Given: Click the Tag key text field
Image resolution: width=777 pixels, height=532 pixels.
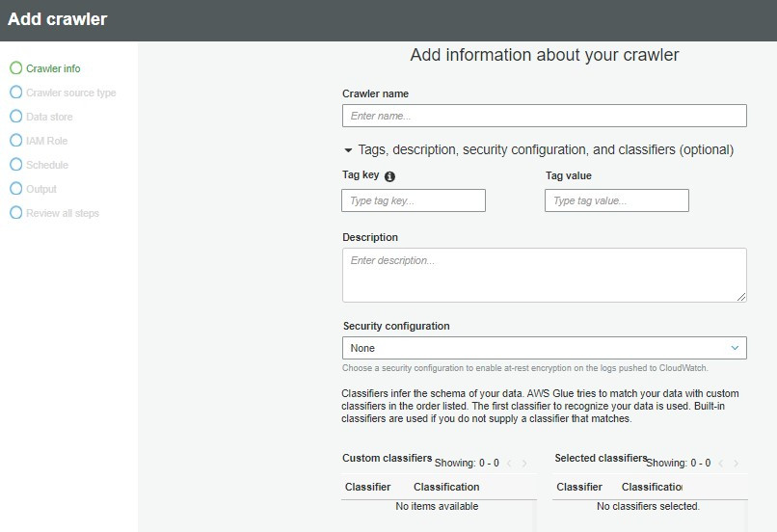Looking at the screenshot, I should 413,200.
